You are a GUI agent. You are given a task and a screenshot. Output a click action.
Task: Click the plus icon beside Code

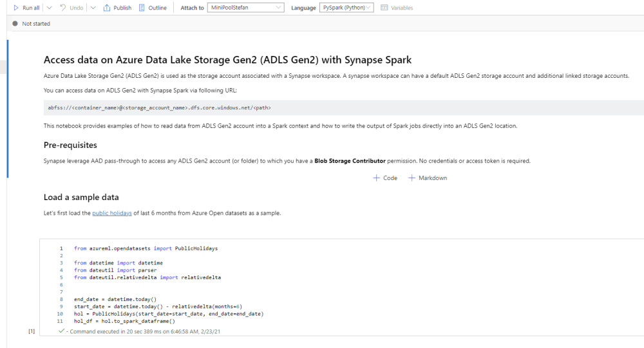point(376,178)
